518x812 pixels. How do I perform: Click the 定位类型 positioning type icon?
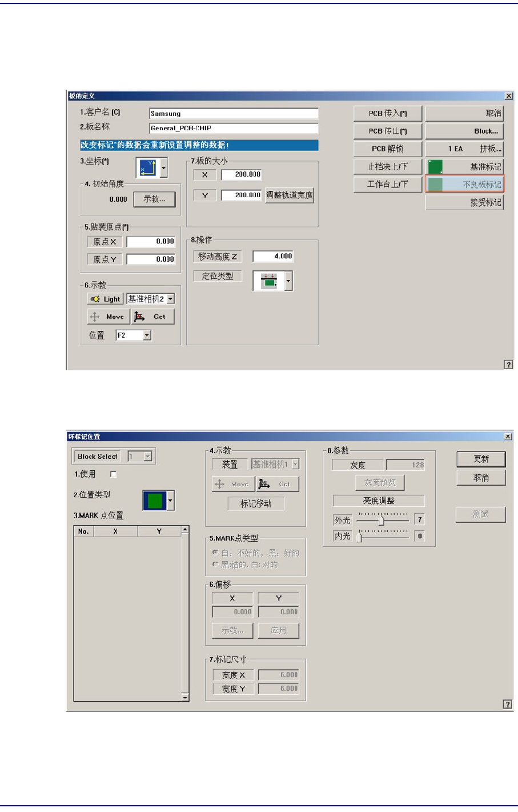268,281
